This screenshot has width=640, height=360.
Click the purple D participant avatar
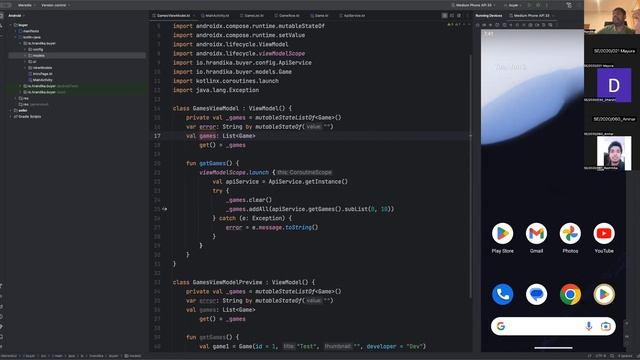tap(614, 85)
